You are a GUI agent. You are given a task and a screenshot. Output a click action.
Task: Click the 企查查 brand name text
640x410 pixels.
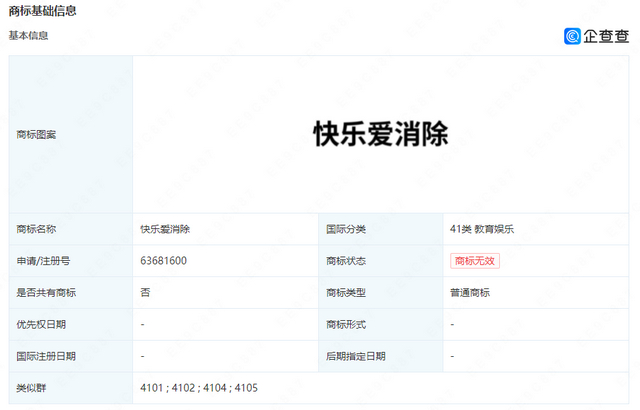pyautogui.click(x=606, y=36)
